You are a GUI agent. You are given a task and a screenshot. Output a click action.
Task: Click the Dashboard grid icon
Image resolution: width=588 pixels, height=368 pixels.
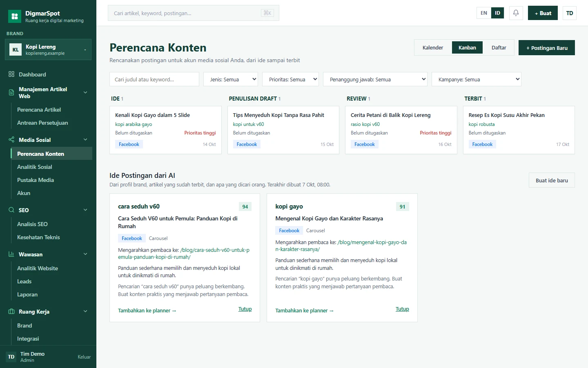coord(11,74)
